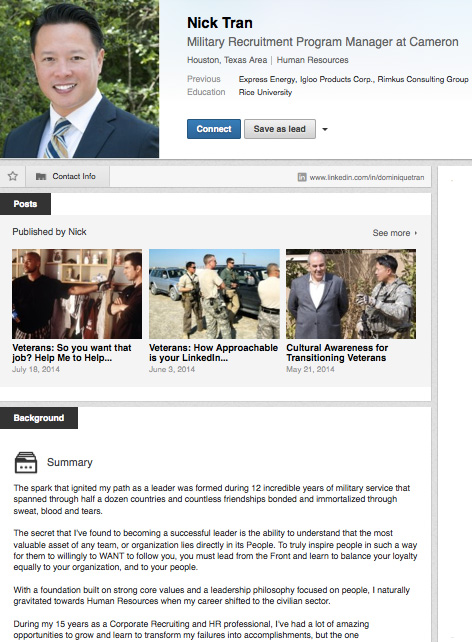Click See more posts link
The width and height of the screenshot is (472, 642).
(391, 233)
